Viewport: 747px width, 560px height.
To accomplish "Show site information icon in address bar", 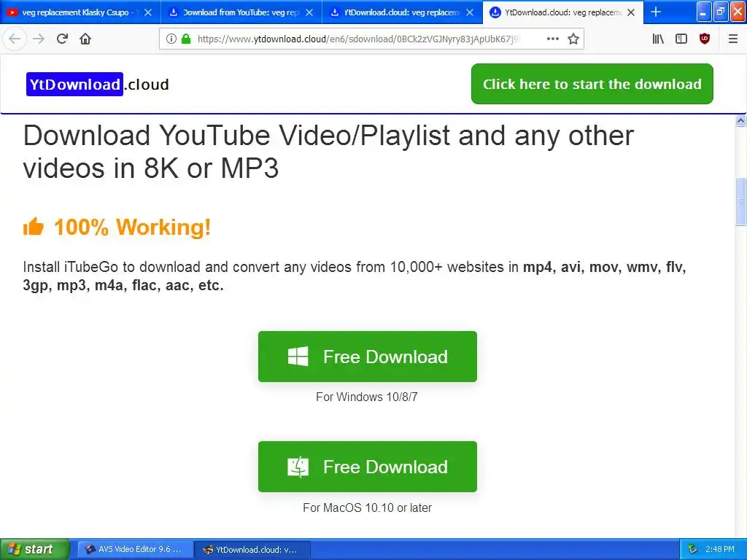I will click(171, 39).
